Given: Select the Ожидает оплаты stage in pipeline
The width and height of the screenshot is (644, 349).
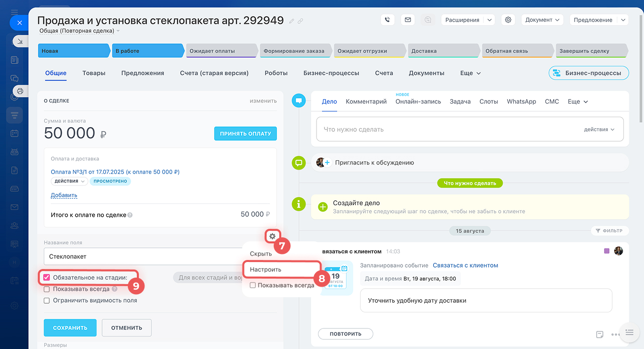Looking at the screenshot, I should [220, 51].
